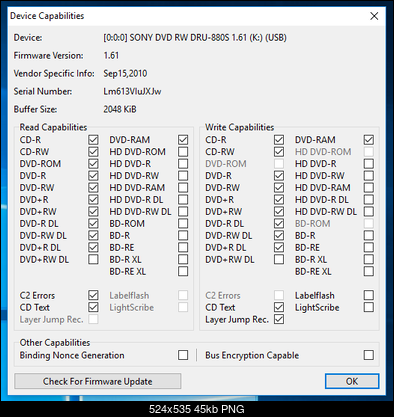Toggle HD DVD-RW checkbox under Read Capabilities
This screenshot has height=417, width=394.
coord(183,176)
